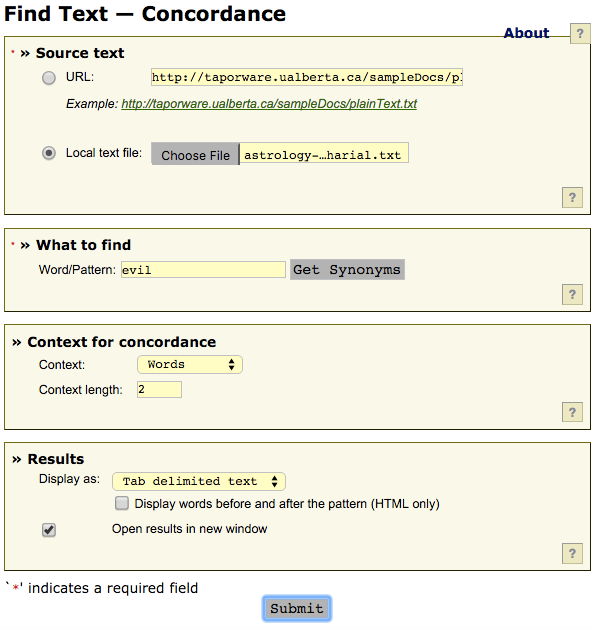Viewport: 596px width, 629px height.
Task: Uncheck Open results in new window
Action: tap(49, 530)
